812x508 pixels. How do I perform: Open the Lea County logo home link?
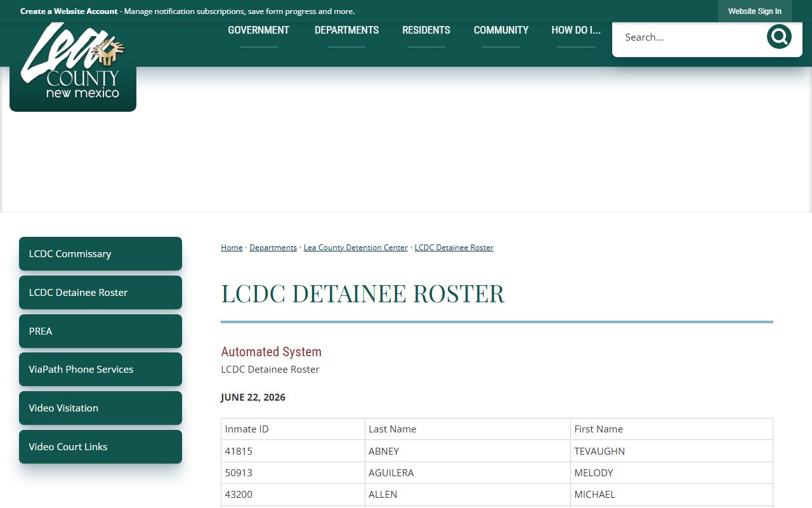(73, 67)
